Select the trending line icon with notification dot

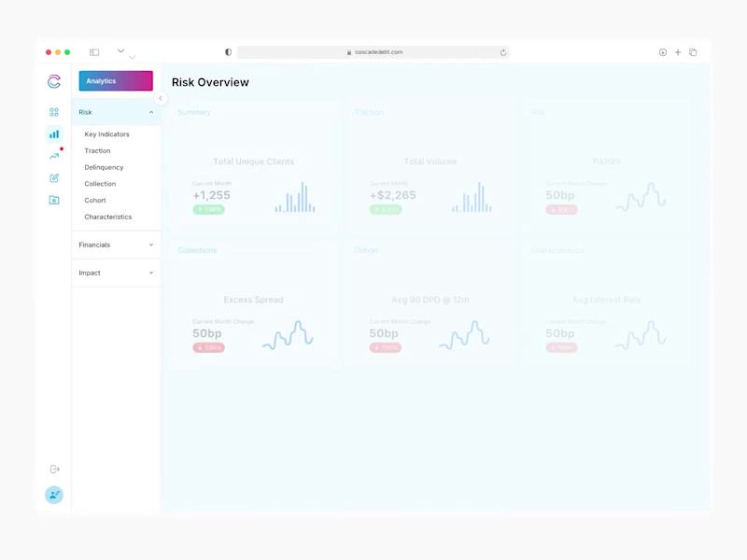point(55,156)
